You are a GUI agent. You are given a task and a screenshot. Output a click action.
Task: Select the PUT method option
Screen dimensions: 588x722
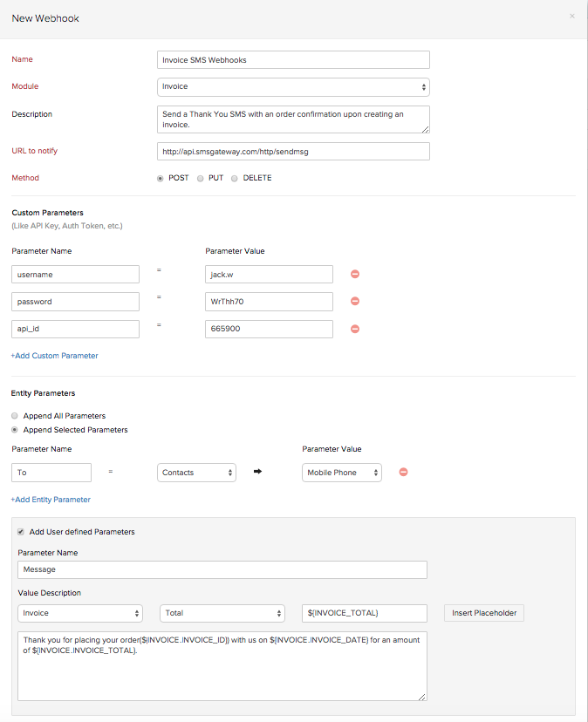200,178
